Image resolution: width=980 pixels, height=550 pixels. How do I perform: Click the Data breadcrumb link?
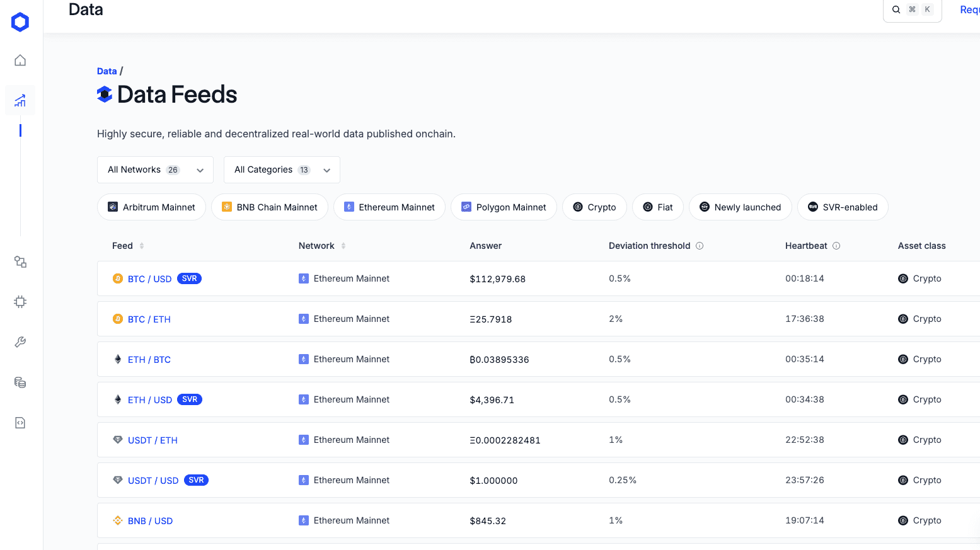(107, 71)
